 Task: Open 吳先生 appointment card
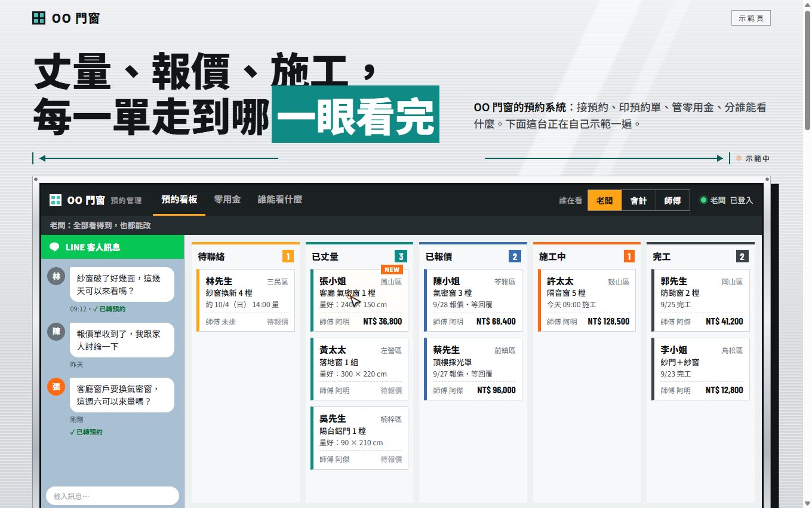[359, 438]
